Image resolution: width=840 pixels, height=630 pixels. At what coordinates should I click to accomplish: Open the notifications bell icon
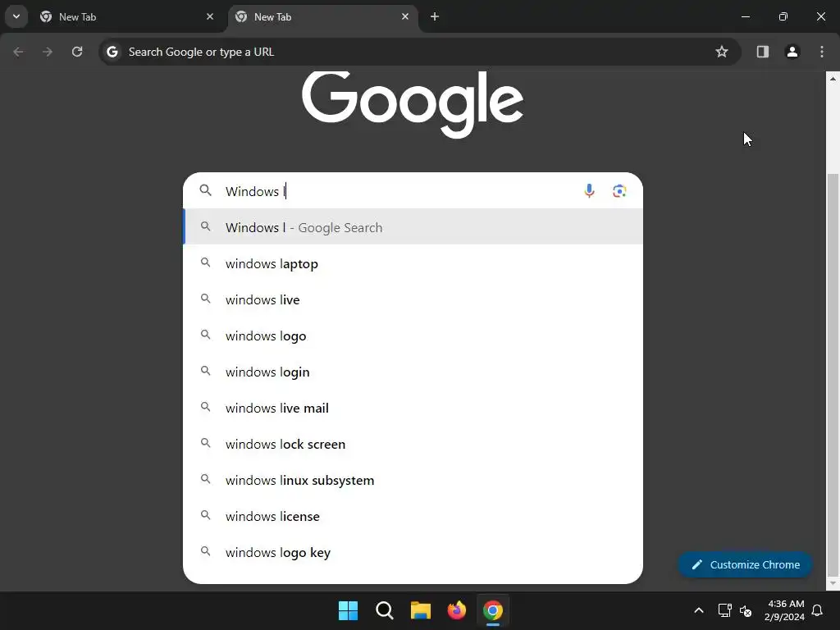point(817,610)
